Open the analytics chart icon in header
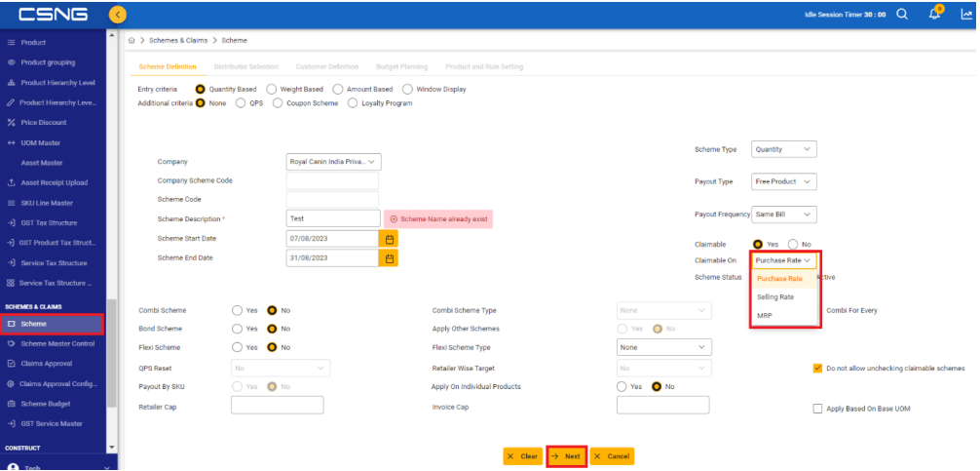This screenshot has width=980, height=471. (x=966, y=15)
